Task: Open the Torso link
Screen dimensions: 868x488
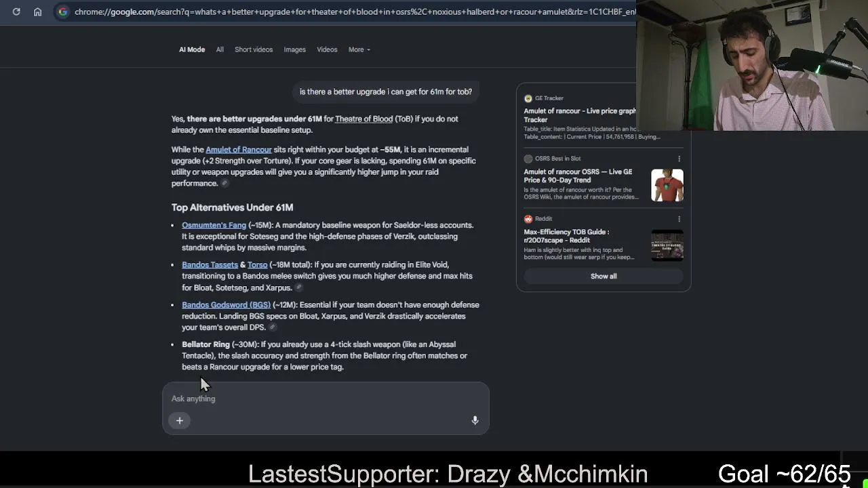Action: coord(258,265)
